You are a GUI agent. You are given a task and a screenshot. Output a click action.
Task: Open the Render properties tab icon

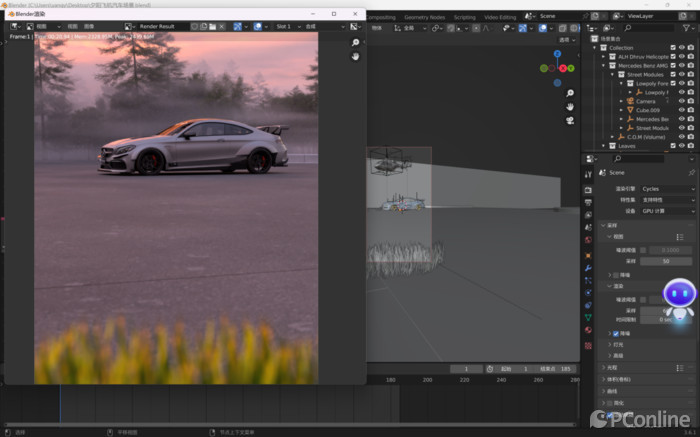pos(588,189)
